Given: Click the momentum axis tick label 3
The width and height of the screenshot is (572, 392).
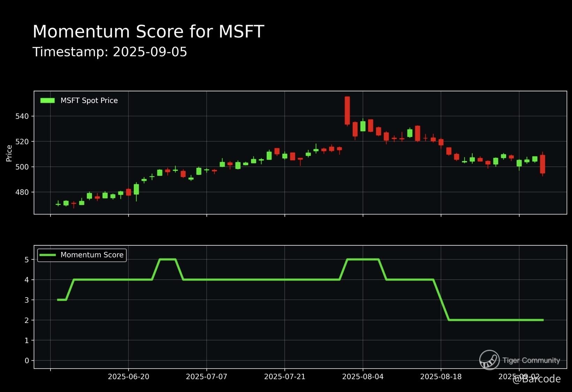Looking at the screenshot, I should 27,300.
